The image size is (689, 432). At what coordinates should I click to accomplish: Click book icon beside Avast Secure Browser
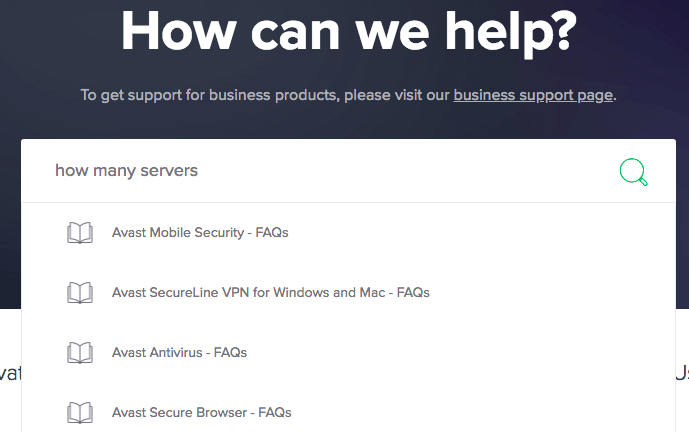pyautogui.click(x=80, y=413)
